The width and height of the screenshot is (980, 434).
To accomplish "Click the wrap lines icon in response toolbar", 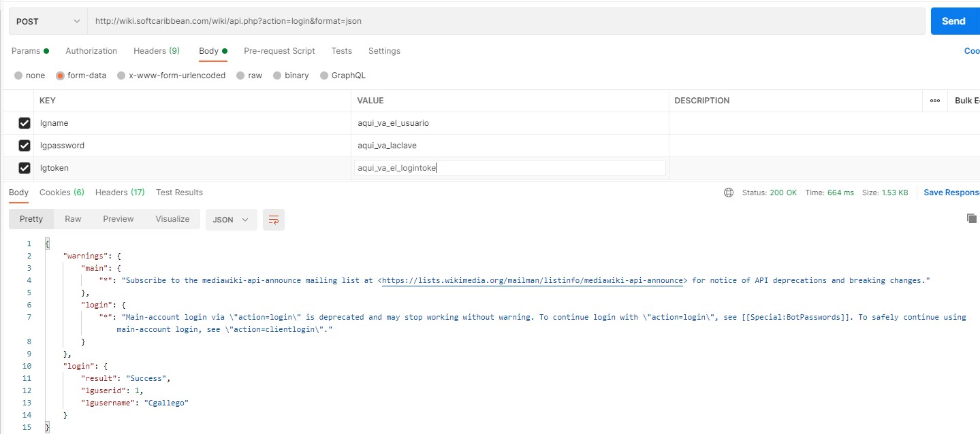I will [x=274, y=220].
